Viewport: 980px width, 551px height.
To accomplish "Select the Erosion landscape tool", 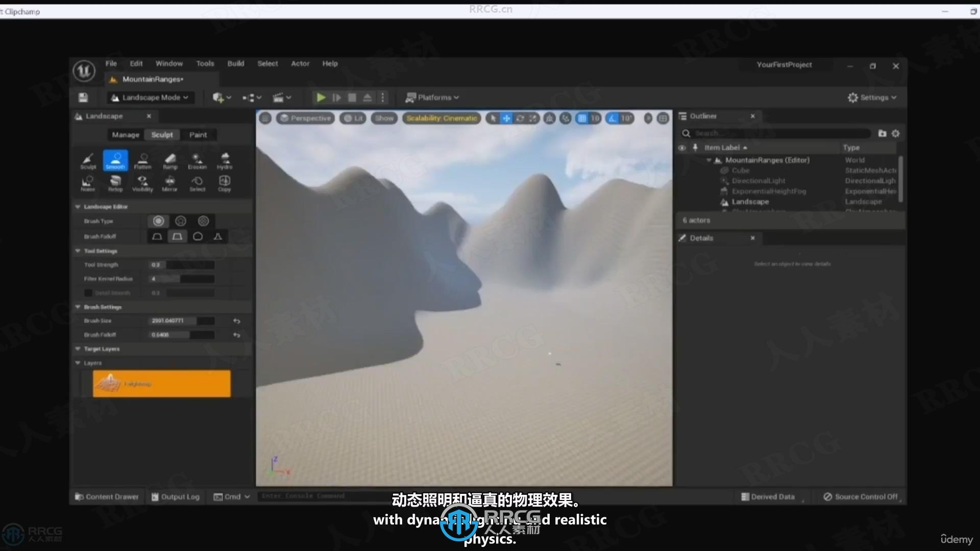I will coord(197,160).
